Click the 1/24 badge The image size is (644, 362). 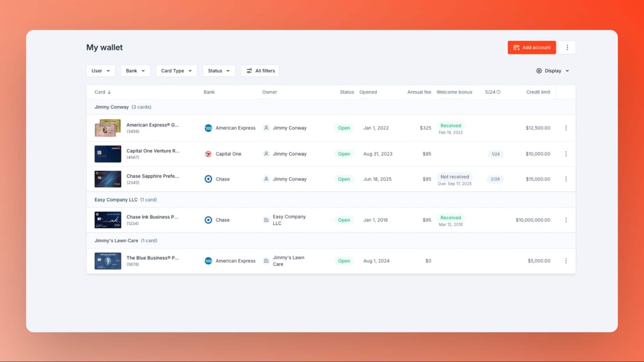495,154
